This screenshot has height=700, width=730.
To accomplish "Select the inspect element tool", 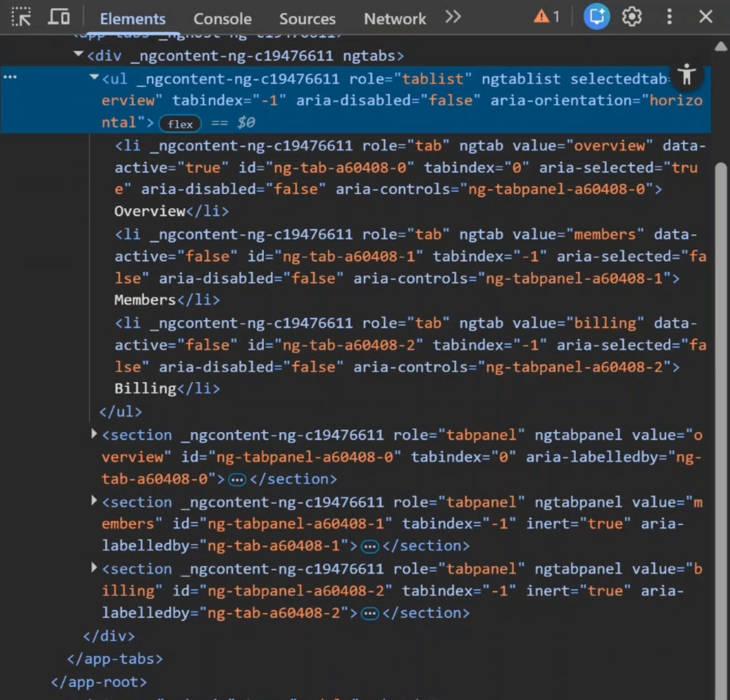I will click(x=21, y=18).
